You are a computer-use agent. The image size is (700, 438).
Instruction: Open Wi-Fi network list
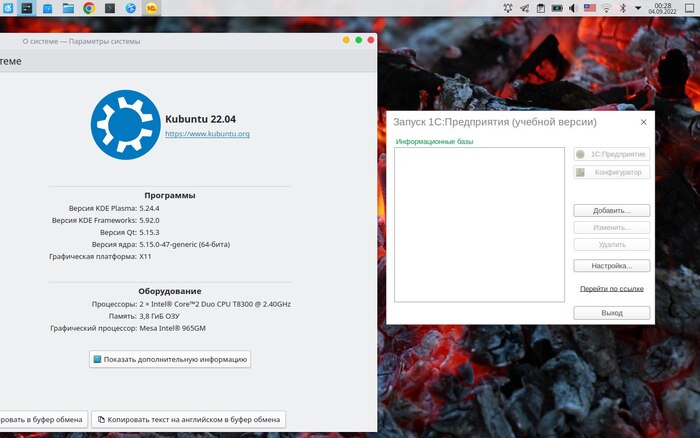(606, 8)
